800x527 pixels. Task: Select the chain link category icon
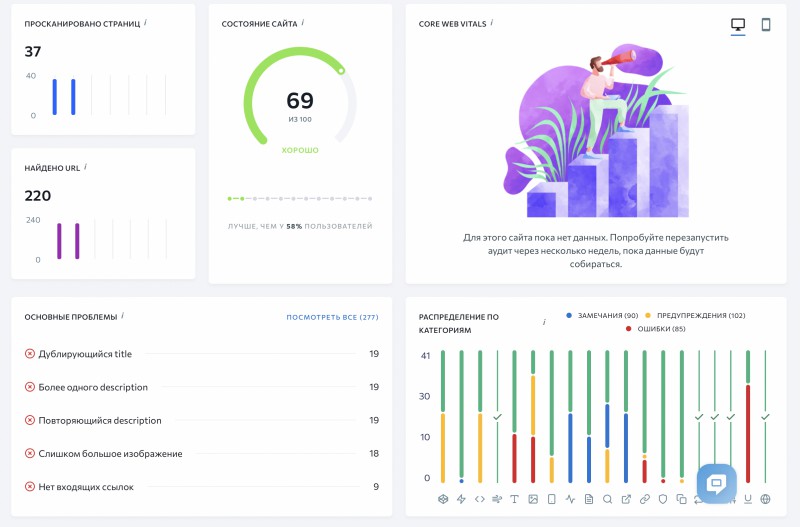pos(644,499)
